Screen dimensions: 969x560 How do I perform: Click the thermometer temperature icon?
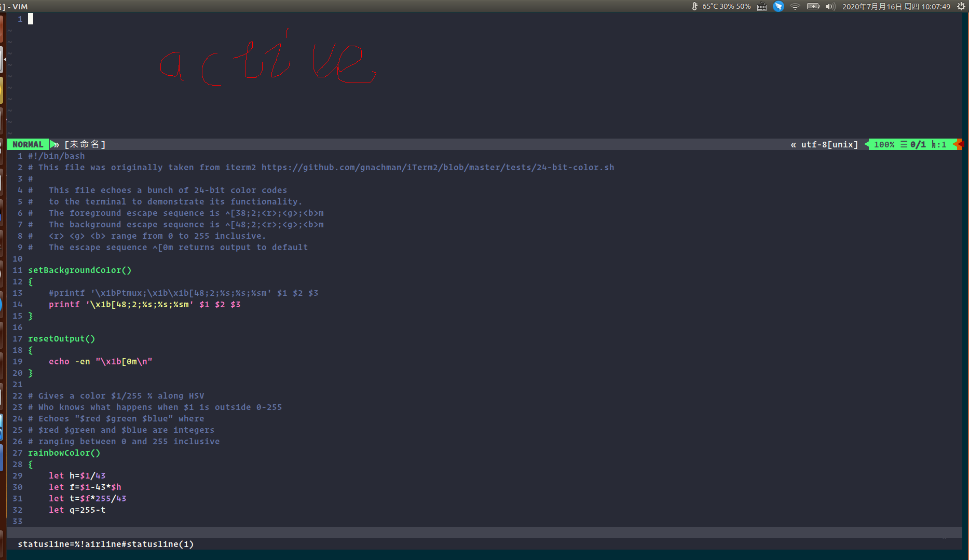[695, 6]
